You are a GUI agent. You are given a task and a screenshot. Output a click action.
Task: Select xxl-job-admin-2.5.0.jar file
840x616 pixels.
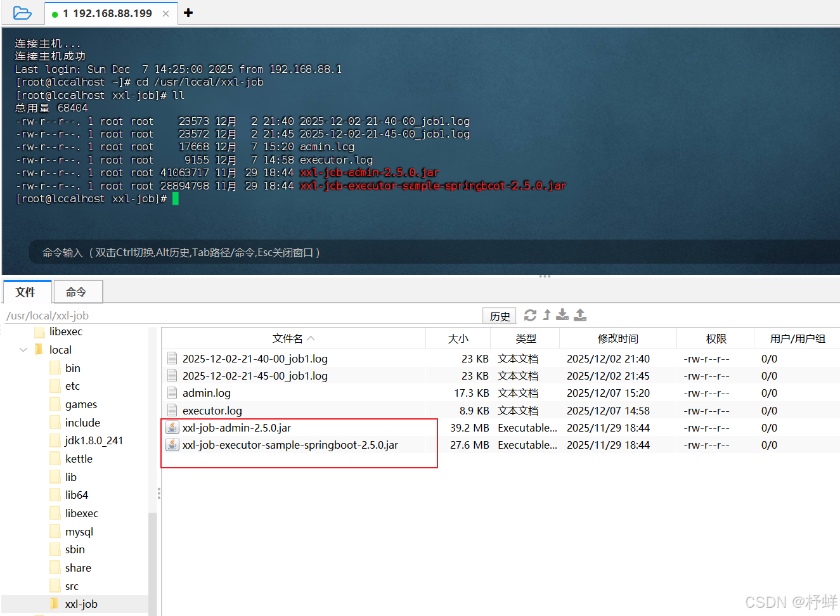[x=236, y=428]
